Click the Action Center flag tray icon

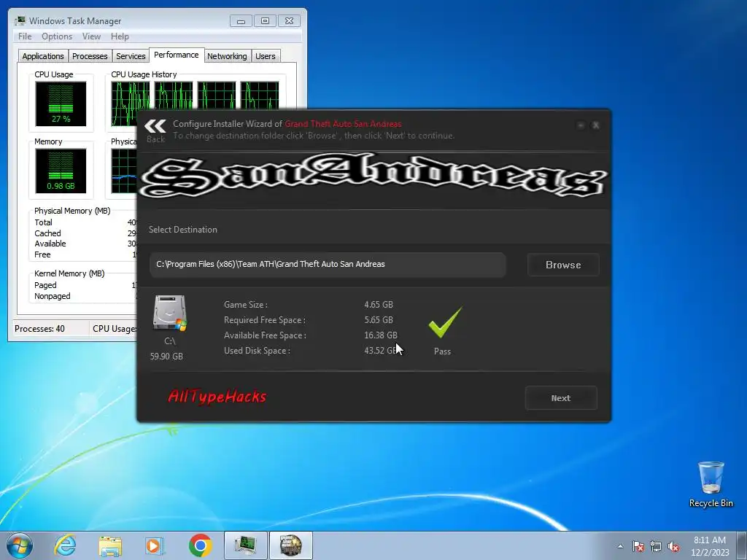[638, 546]
